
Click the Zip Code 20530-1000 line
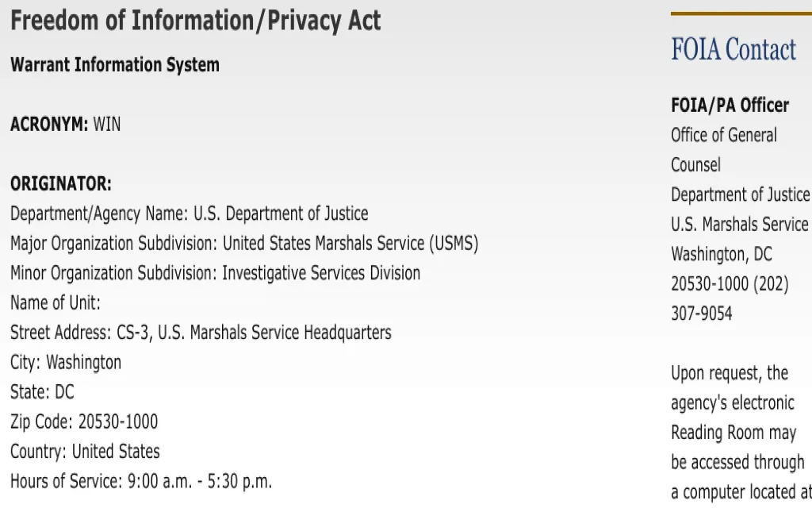click(84, 422)
